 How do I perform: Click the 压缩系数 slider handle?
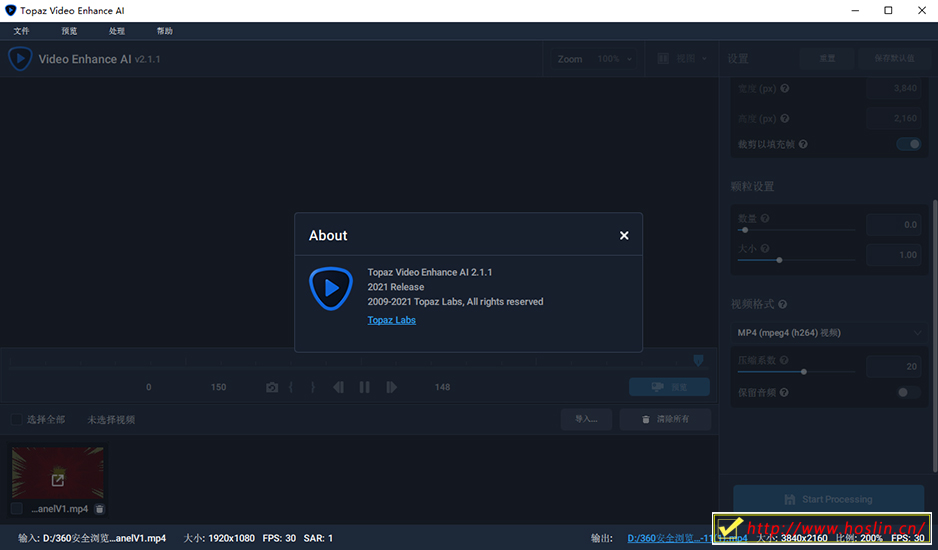804,372
